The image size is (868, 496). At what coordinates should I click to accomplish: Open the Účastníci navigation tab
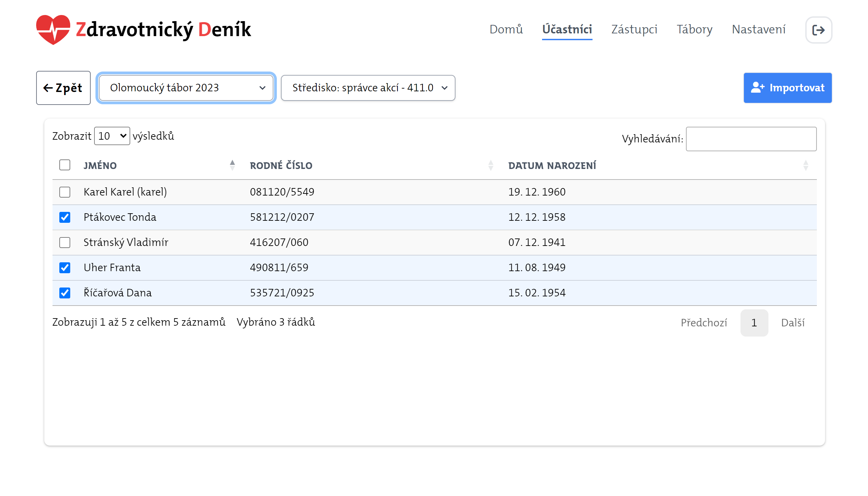(x=567, y=29)
